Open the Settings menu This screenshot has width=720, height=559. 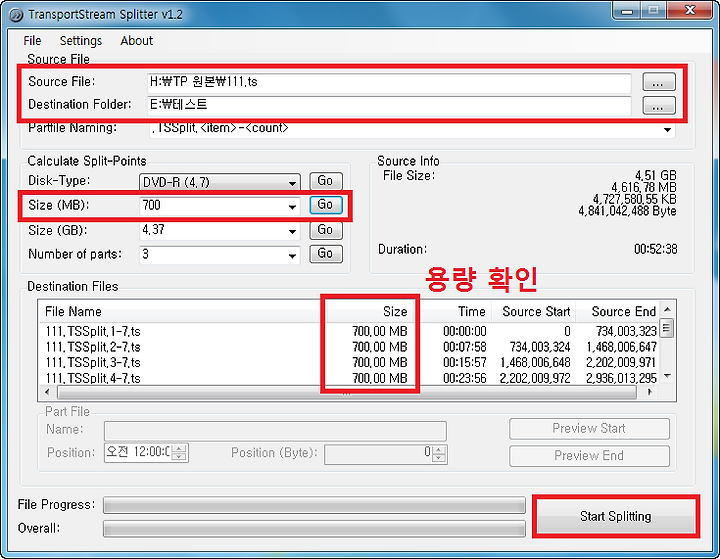tap(81, 41)
